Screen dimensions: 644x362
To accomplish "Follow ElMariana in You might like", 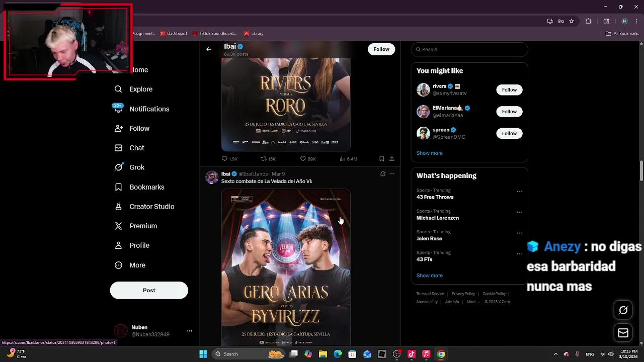I will pyautogui.click(x=509, y=112).
